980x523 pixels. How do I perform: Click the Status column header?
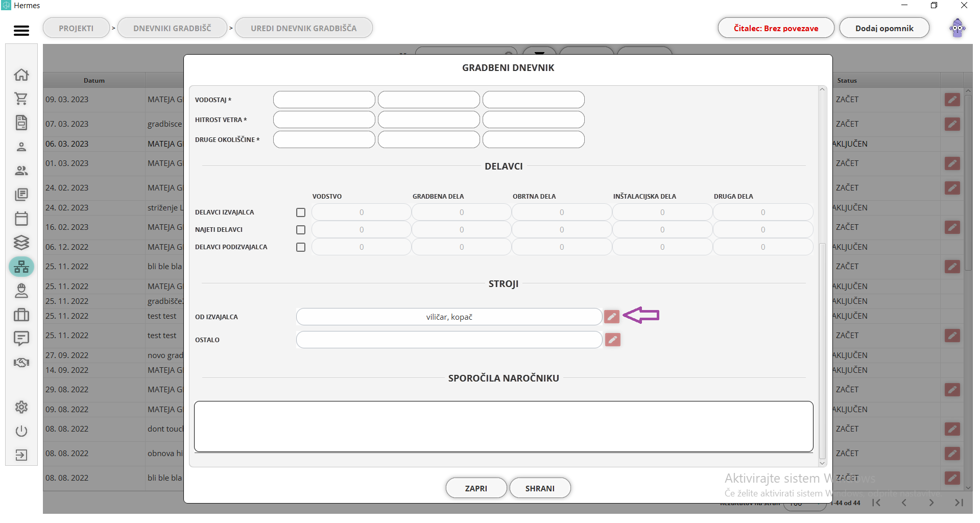point(847,80)
